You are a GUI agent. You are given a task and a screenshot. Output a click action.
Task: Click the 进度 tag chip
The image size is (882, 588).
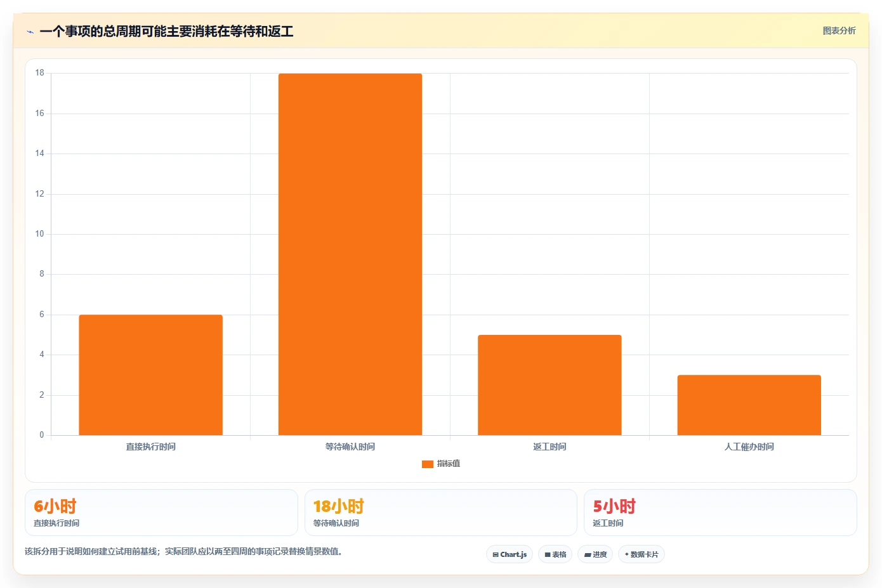(x=595, y=554)
